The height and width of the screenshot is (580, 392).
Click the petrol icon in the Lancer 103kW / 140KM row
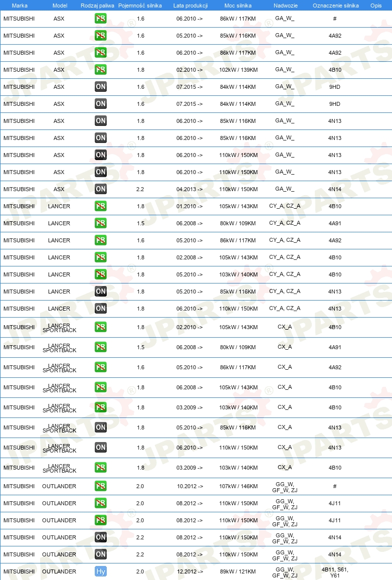coord(100,274)
